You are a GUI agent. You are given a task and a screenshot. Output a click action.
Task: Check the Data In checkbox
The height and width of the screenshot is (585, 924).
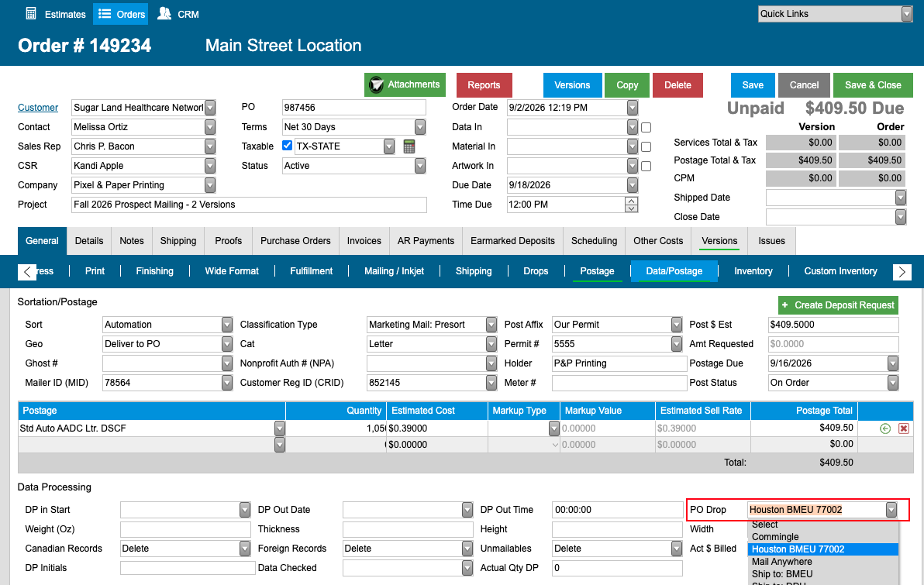coord(646,127)
